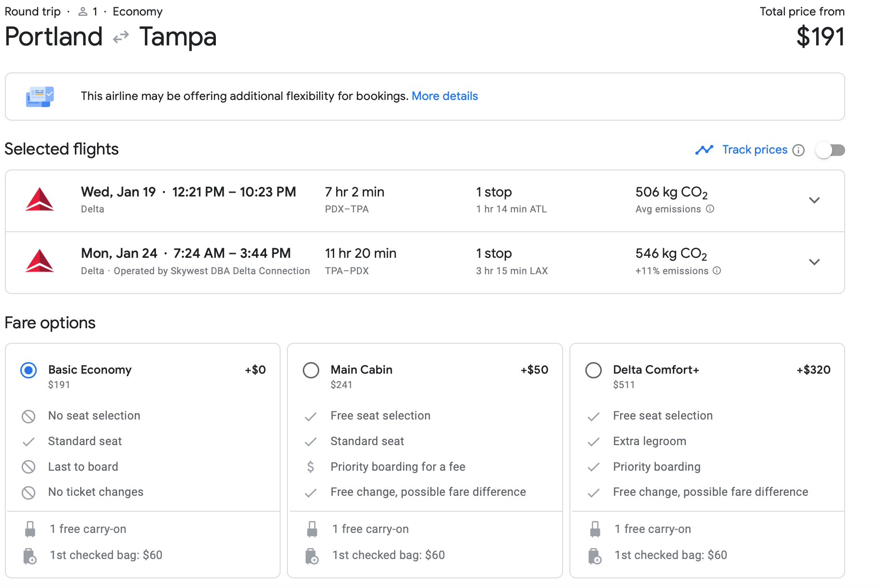Click the Track prices label
The height and width of the screenshot is (588, 878).
point(754,150)
